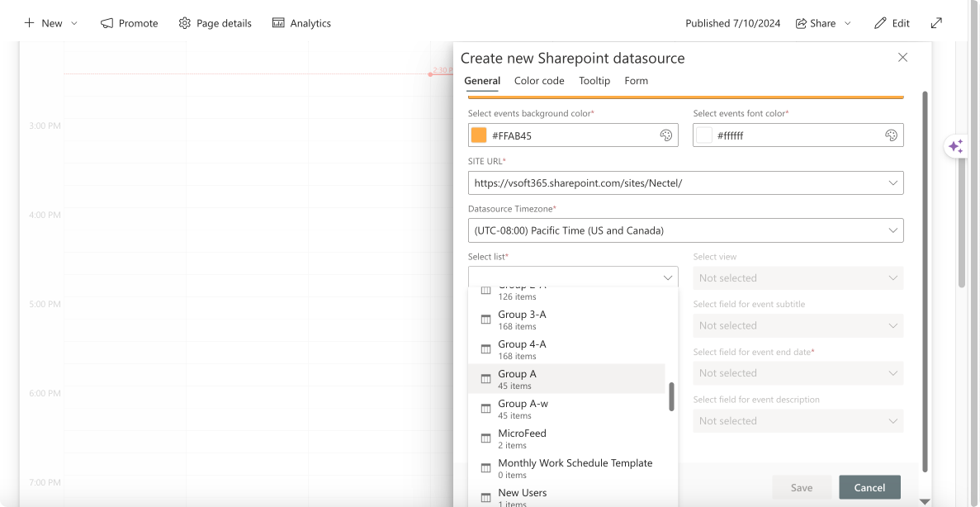The image size is (980, 507).
Task: Close the Create new Sharepoint datasource panel
Action: (x=902, y=58)
